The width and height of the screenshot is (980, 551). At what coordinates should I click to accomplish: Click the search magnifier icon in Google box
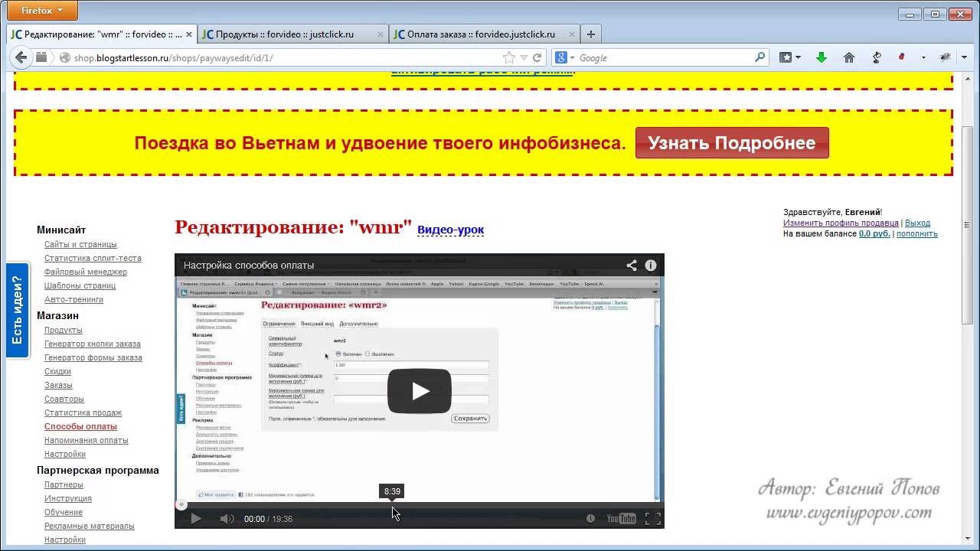point(759,57)
